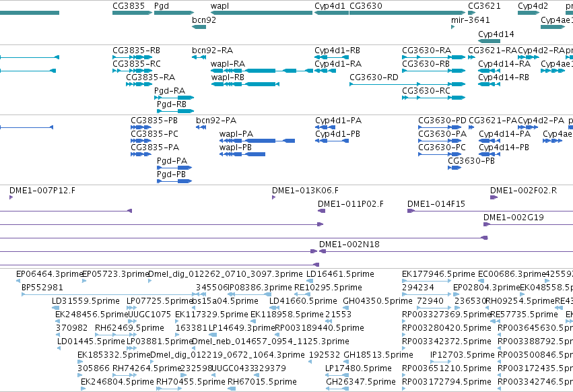This screenshot has height=392, width=573.
Task: Select the wapl-PA CDS glyph
Action: point(257,141)
